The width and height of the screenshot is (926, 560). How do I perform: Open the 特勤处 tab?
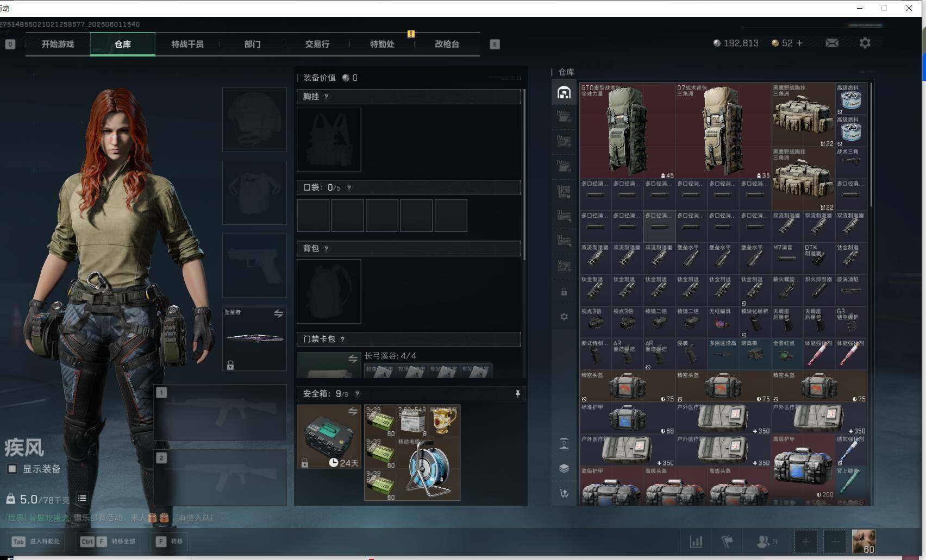pyautogui.click(x=382, y=44)
